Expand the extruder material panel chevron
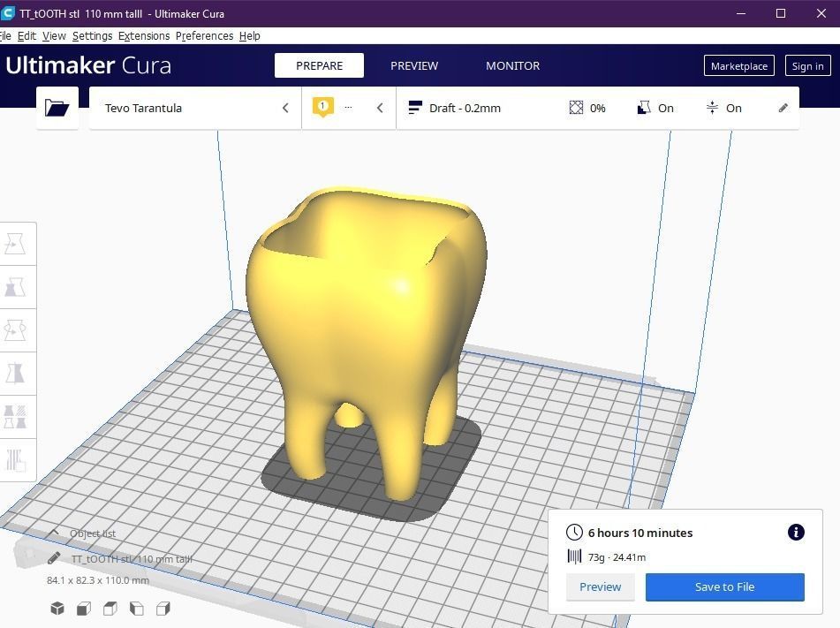Image resolution: width=840 pixels, height=628 pixels. tap(380, 108)
